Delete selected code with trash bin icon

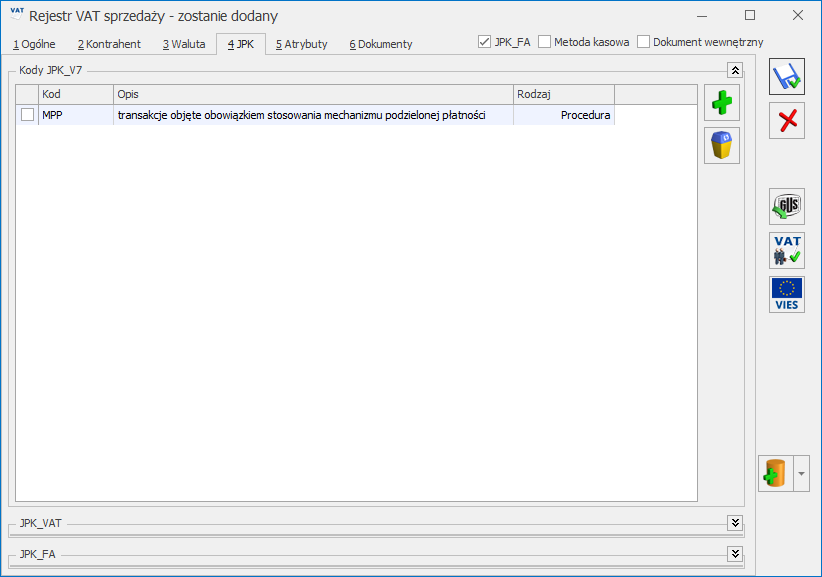[x=722, y=146]
